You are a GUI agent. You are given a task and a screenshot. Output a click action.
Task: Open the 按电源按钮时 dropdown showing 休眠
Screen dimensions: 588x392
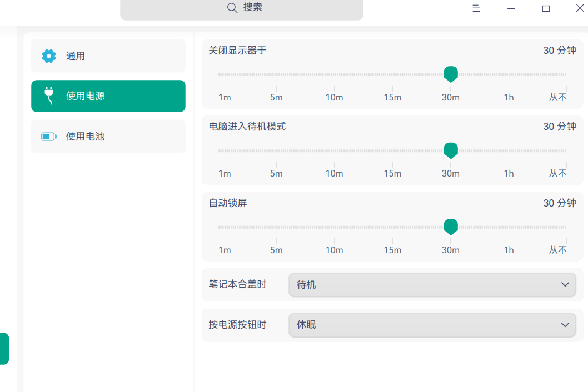point(432,325)
